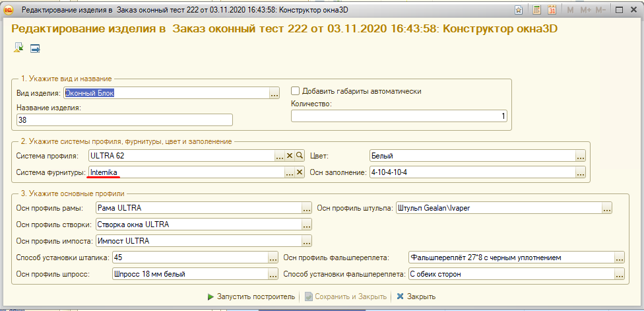Clear the Система фурнитуры field with X
Screen dimensions: 644x311
coord(299,172)
